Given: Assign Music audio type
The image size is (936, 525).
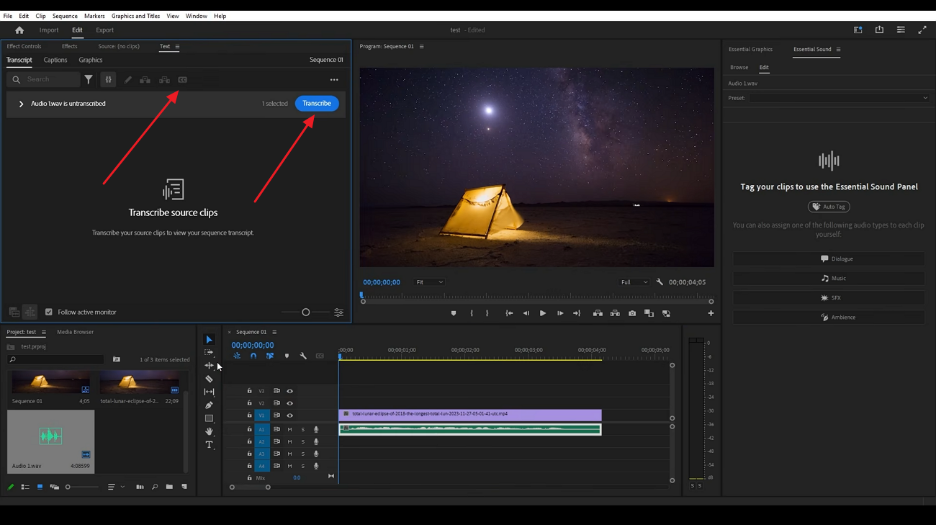Looking at the screenshot, I should point(829,278).
